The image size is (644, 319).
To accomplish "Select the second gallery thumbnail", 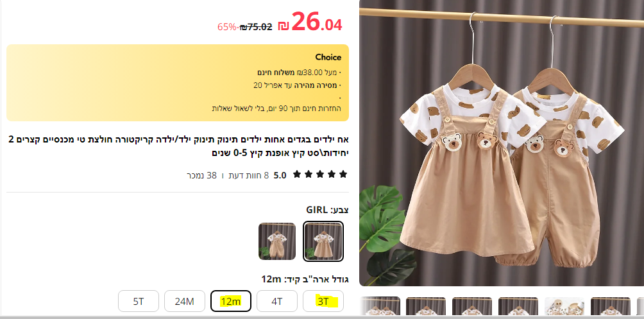I will [x=426, y=306].
